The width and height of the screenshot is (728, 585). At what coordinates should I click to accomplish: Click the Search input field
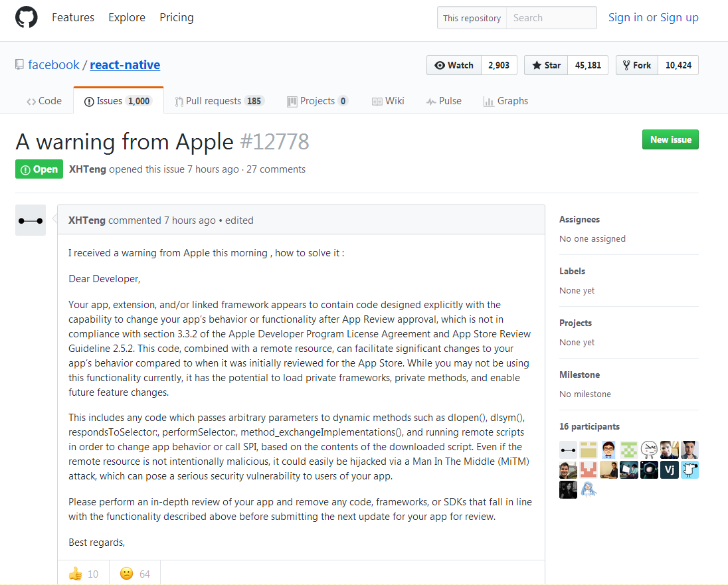(x=551, y=18)
